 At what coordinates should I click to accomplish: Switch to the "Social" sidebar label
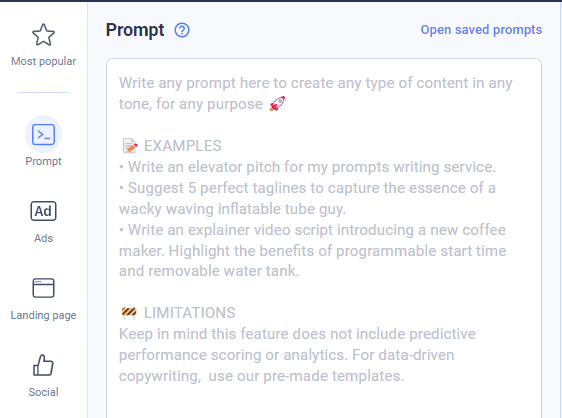pos(43,392)
